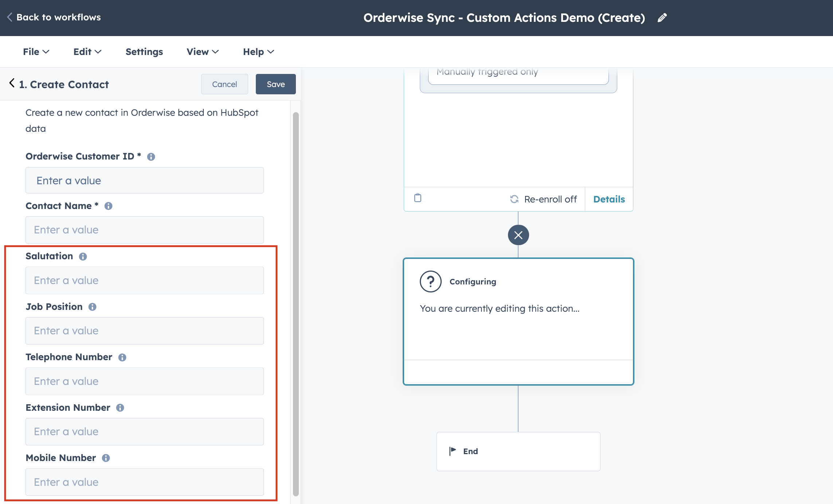
Task: Show info tooltip for Salutation
Action: point(83,257)
